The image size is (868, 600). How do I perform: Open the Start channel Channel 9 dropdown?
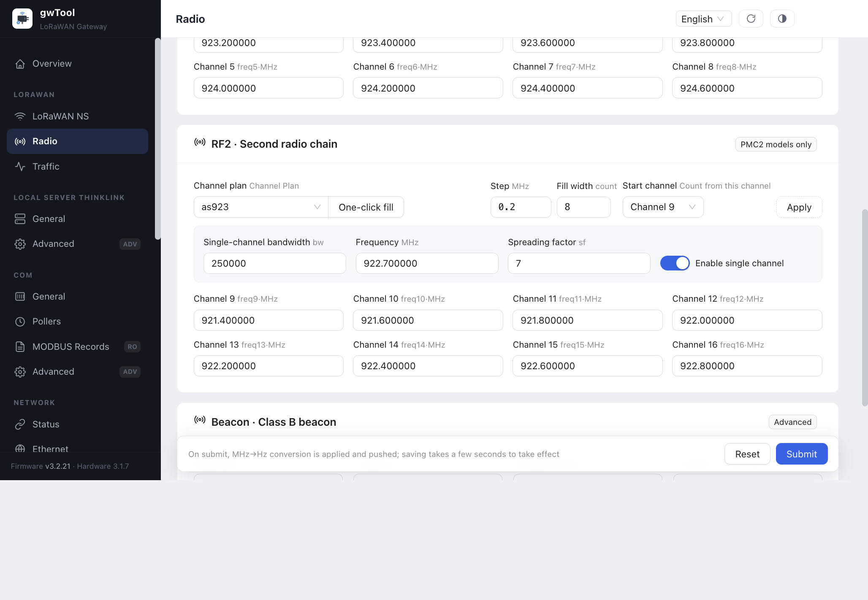pos(663,207)
